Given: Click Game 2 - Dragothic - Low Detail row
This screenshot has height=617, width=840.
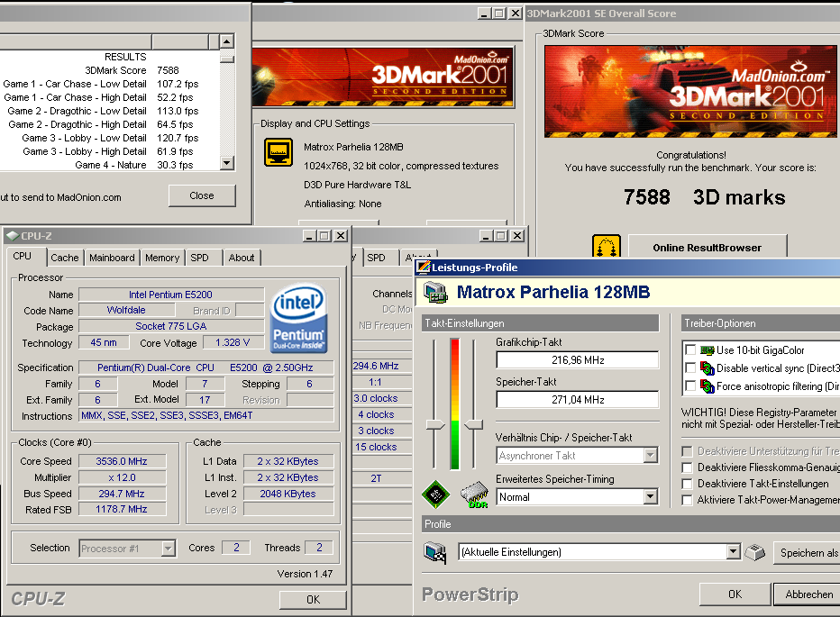Looking at the screenshot, I should coord(109,111).
